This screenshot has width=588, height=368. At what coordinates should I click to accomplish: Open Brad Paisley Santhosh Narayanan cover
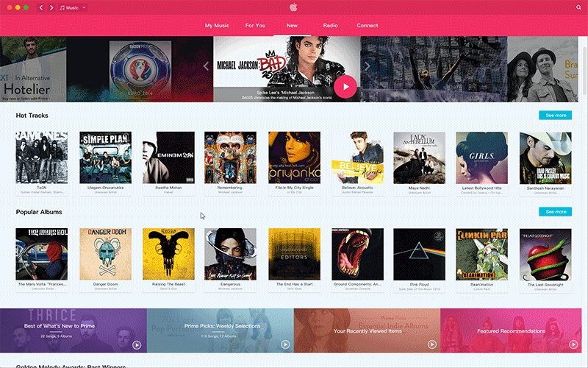(545, 158)
